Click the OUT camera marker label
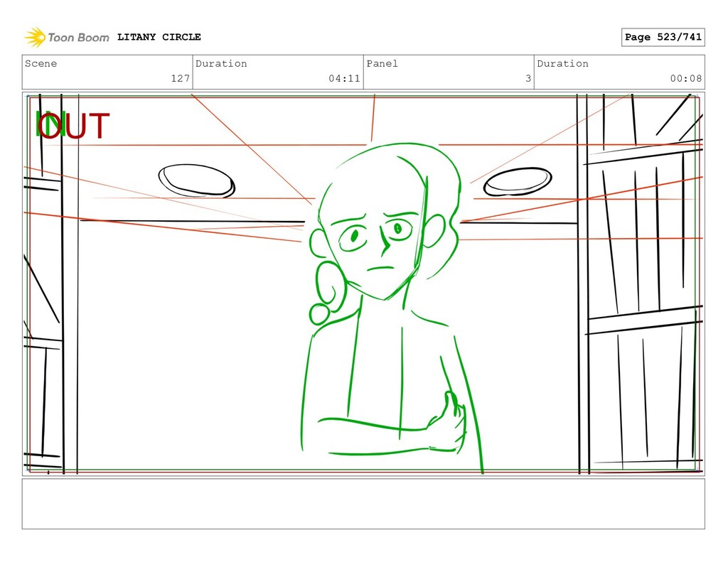 [x=74, y=126]
